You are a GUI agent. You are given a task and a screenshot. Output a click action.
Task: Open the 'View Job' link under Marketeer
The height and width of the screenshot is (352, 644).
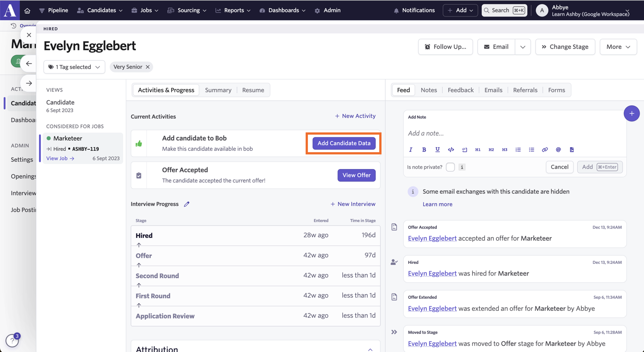point(60,158)
